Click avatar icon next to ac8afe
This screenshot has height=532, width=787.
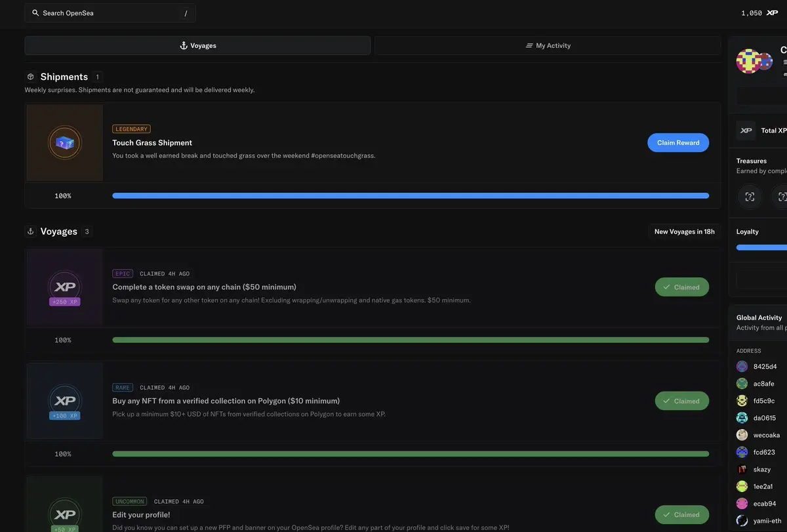click(742, 384)
